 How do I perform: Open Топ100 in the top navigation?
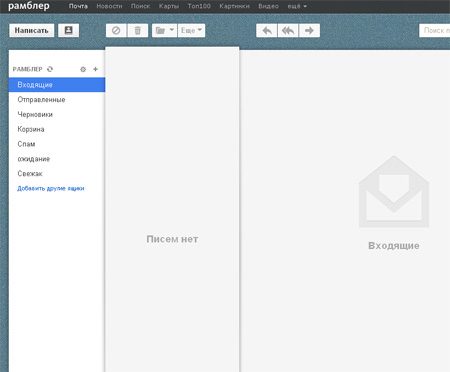199,6
